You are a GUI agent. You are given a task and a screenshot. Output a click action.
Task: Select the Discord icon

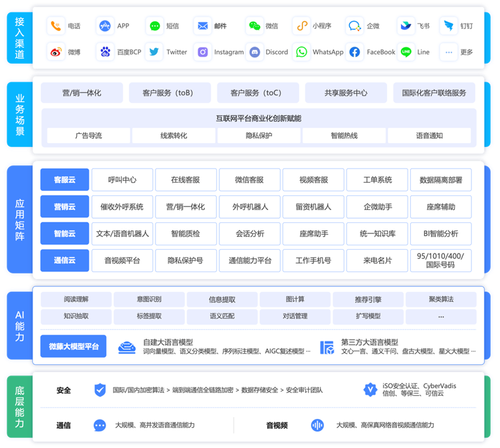click(255, 52)
